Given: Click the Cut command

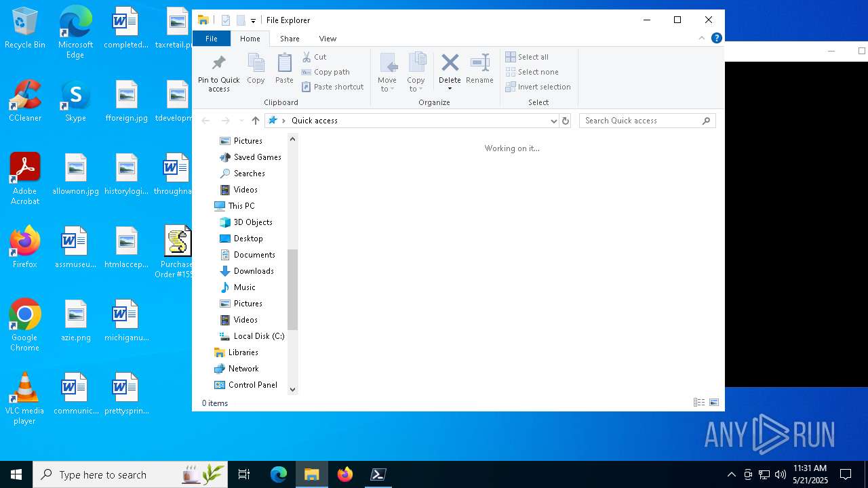Looking at the screenshot, I should (314, 57).
